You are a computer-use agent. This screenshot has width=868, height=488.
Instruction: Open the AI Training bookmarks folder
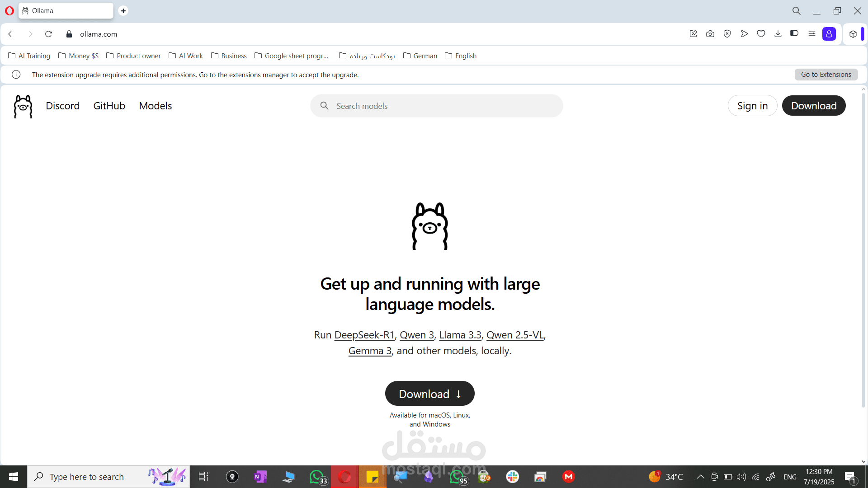coord(29,56)
